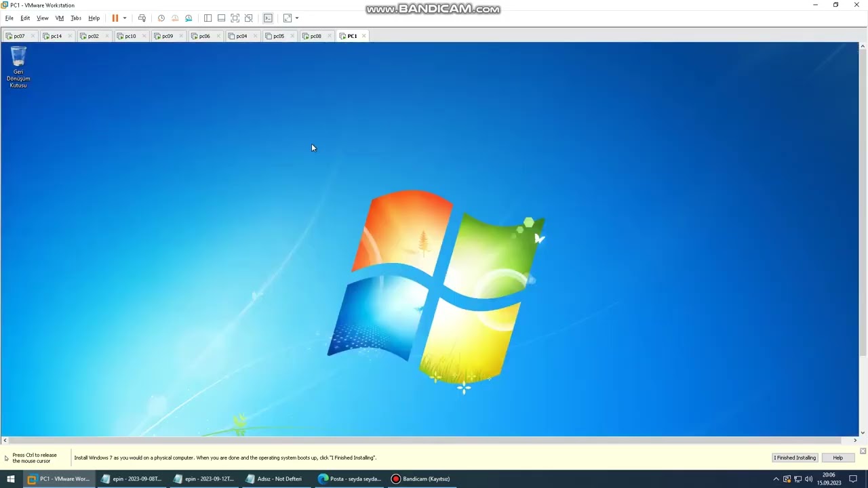Show or hide the thumbnail bar
The image size is (868, 488).
click(221, 18)
